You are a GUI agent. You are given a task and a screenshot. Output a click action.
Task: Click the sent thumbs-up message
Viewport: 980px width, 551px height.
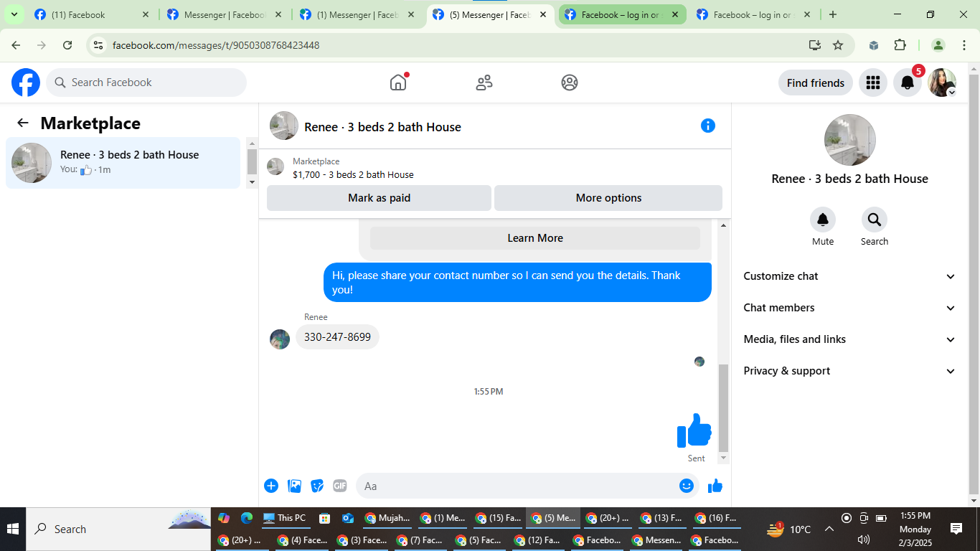[x=694, y=430]
